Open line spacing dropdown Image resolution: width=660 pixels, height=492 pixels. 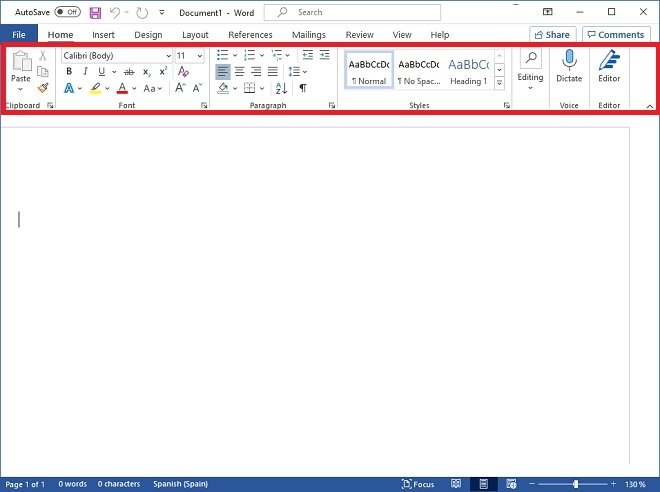tap(297, 72)
